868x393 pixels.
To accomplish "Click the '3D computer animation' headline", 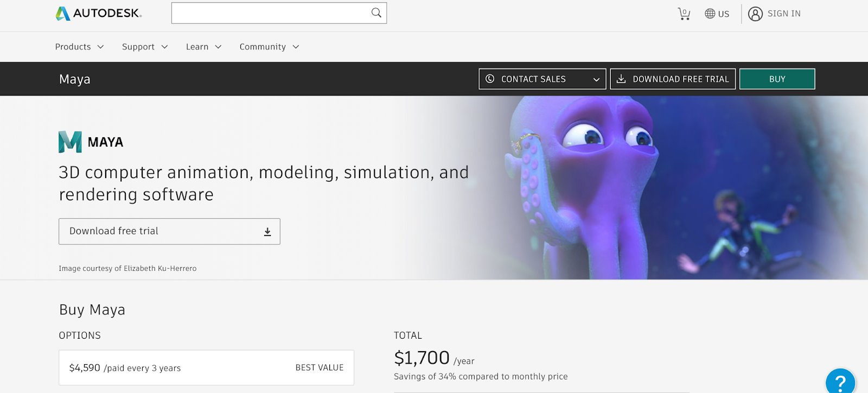I will [x=264, y=183].
